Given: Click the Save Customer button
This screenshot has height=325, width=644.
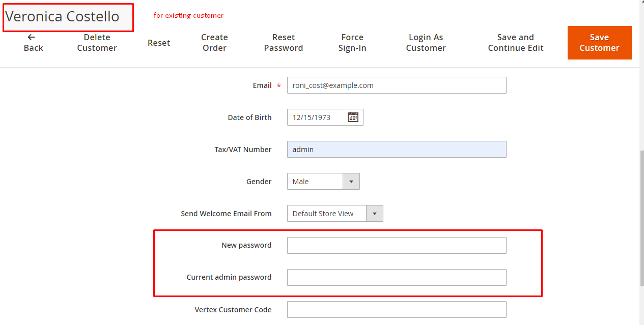Looking at the screenshot, I should point(599,43).
